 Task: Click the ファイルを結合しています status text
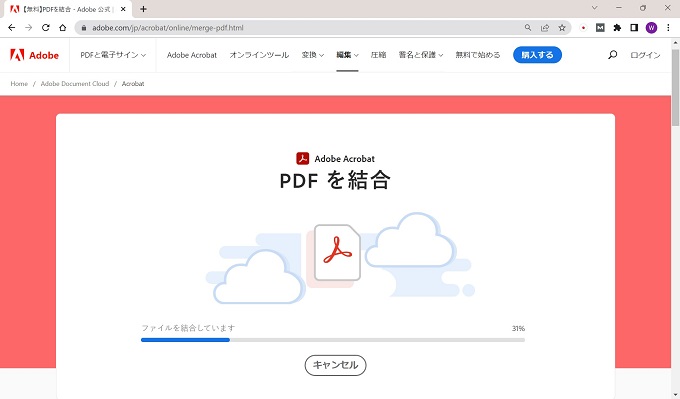pyautogui.click(x=188, y=328)
